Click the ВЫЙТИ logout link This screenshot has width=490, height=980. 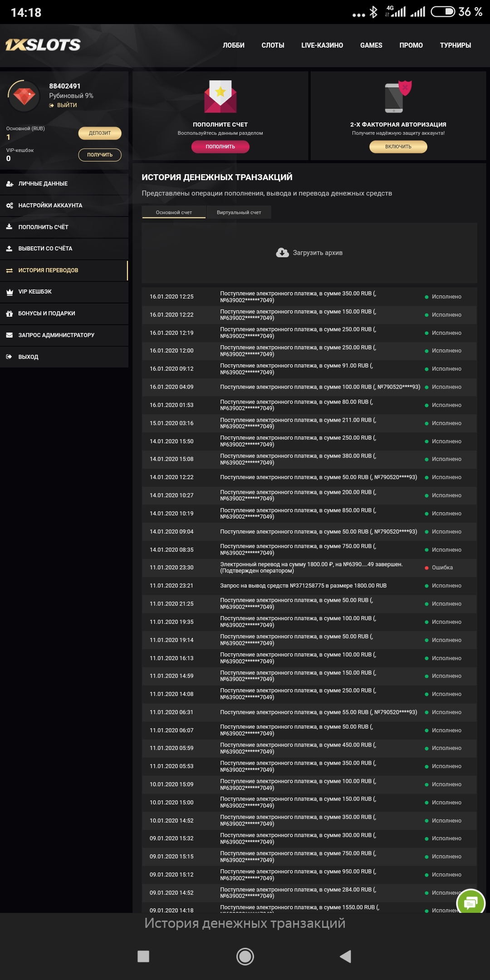[x=67, y=105]
